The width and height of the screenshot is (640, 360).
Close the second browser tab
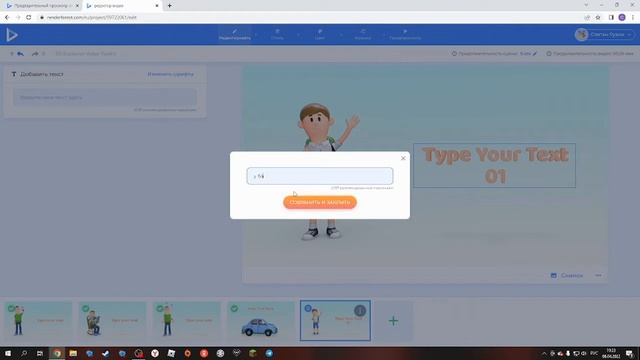(157, 6)
